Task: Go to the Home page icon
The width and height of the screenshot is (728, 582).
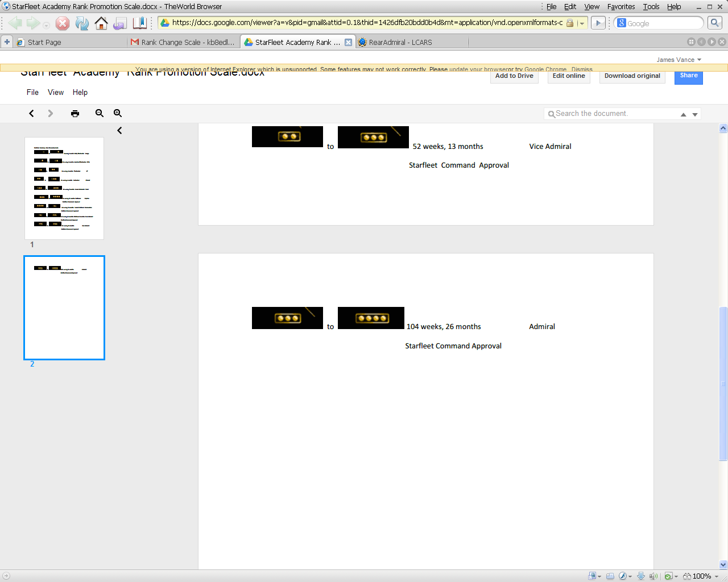Action: click(x=101, y=23)
